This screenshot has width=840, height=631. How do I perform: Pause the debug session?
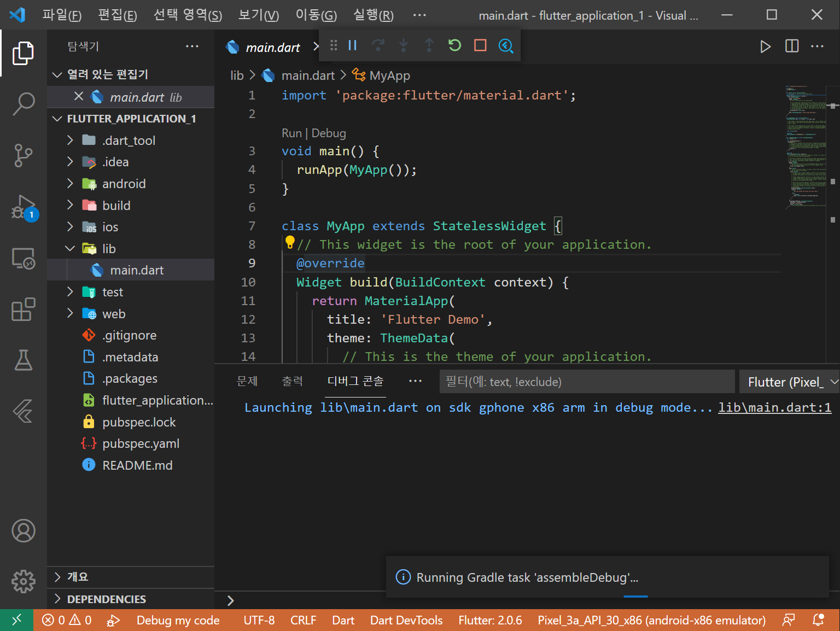coord(352,45)
